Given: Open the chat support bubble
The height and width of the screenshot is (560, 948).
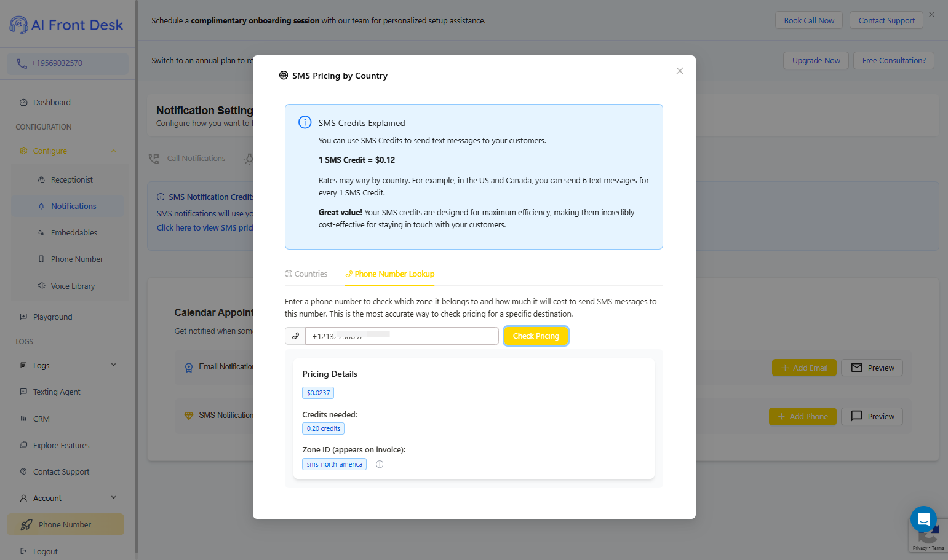Looking at the screenshot, I should tap(923, 519).
